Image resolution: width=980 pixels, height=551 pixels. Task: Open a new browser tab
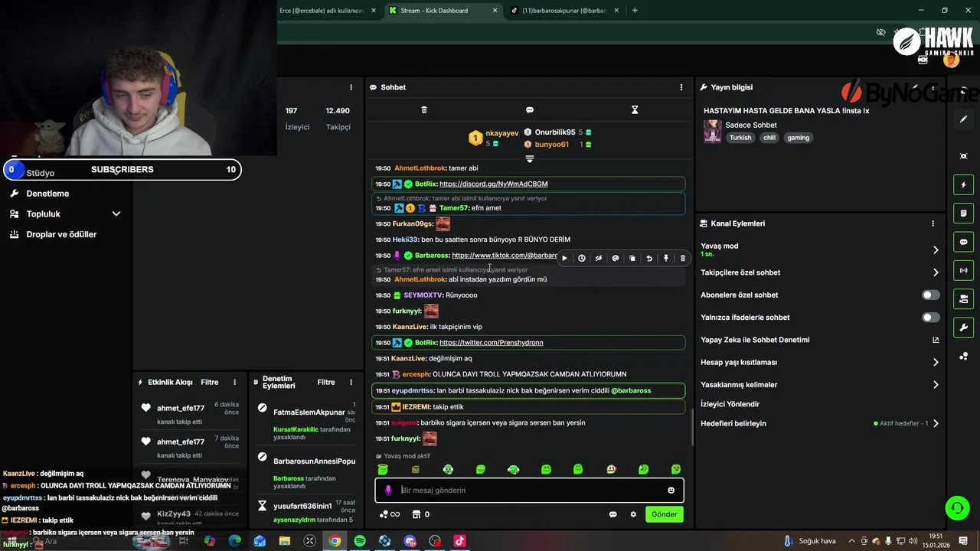[635, 11]
